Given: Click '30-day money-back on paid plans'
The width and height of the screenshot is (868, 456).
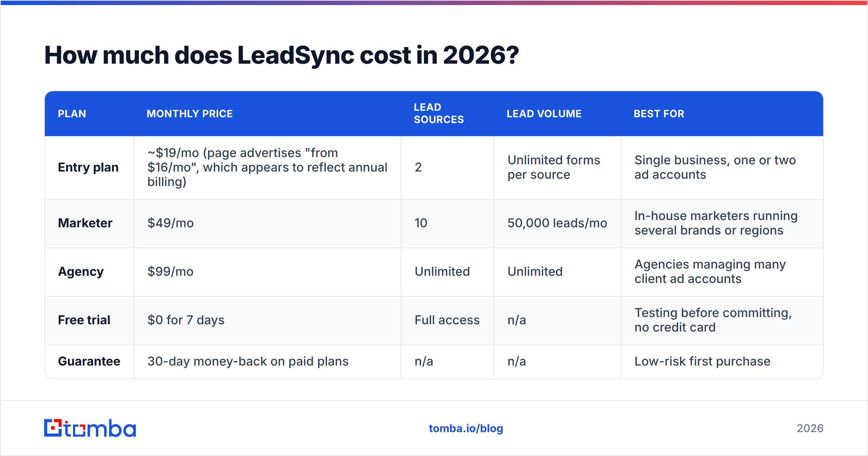Looking at the screenshot, I should coord(248,361).
